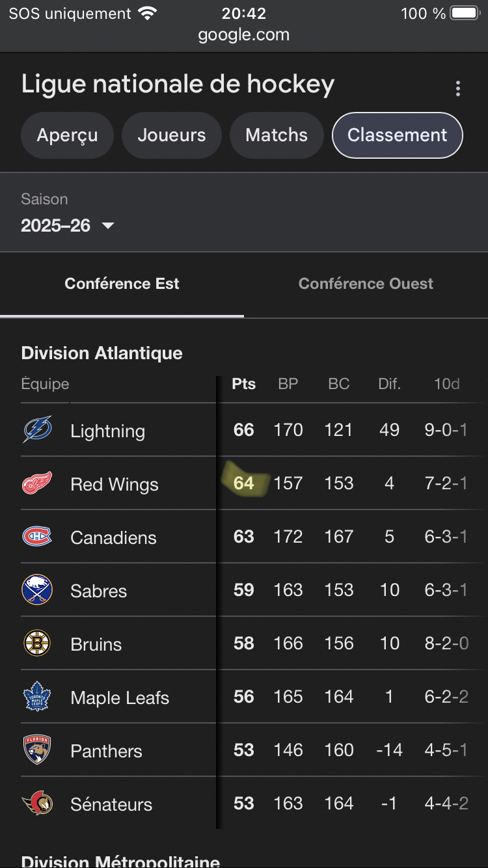Tap the Maple Leafs team logo
The image size is (488, 868).
37,697
